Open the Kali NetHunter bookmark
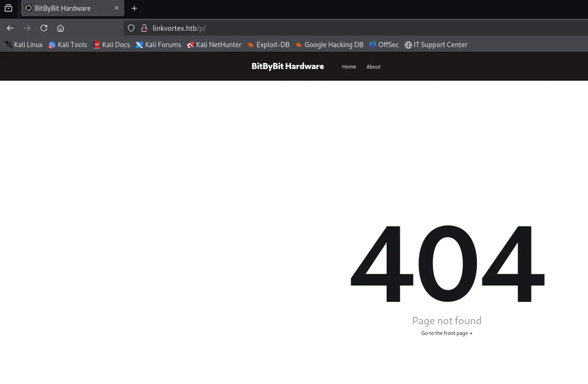 (x=214, y=45)
